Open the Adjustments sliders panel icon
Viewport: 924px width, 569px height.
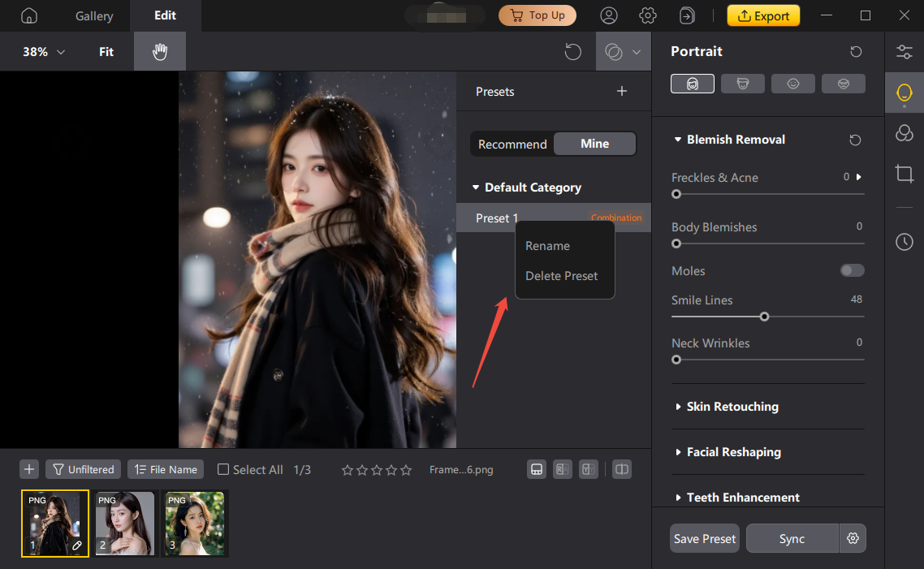coord(904,52)
